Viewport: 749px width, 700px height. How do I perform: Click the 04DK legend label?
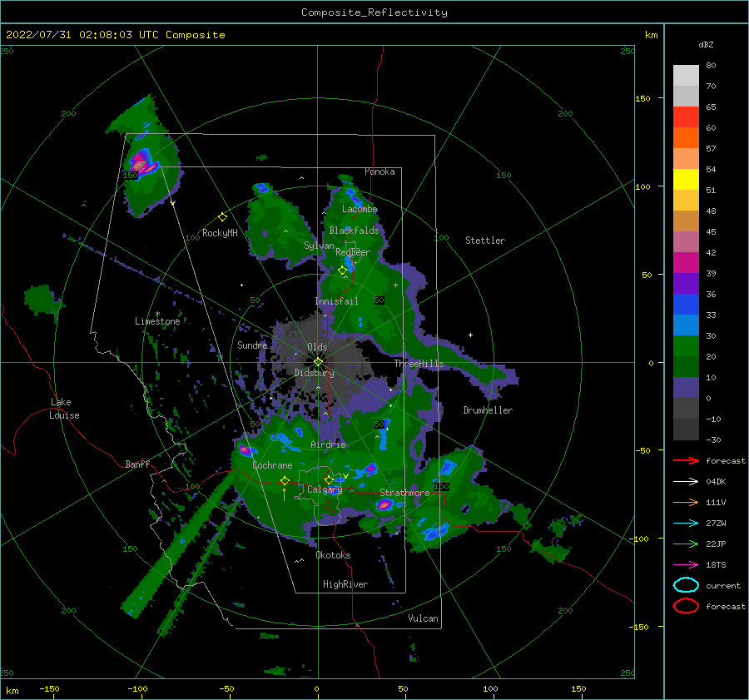(x=716, y=481)
